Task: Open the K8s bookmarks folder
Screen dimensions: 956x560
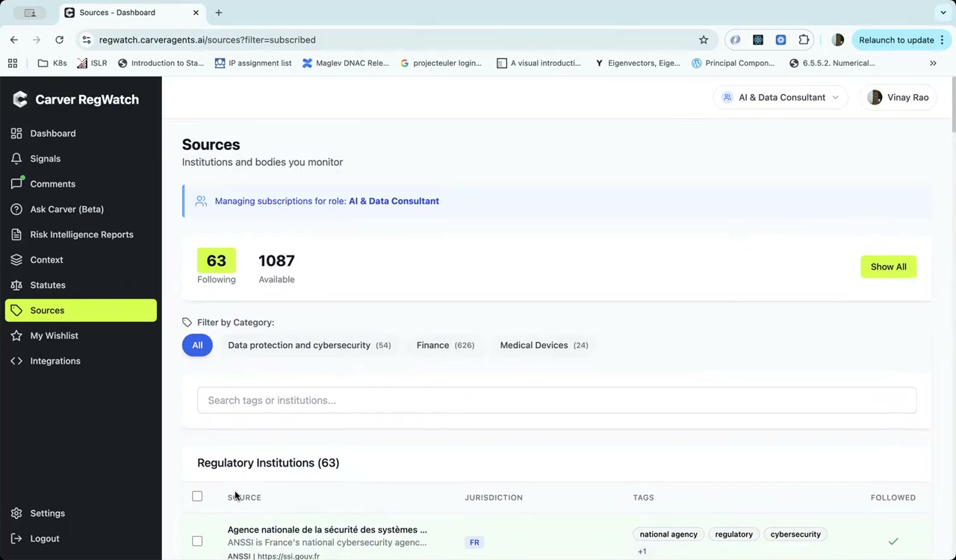Action: [52, 63]
